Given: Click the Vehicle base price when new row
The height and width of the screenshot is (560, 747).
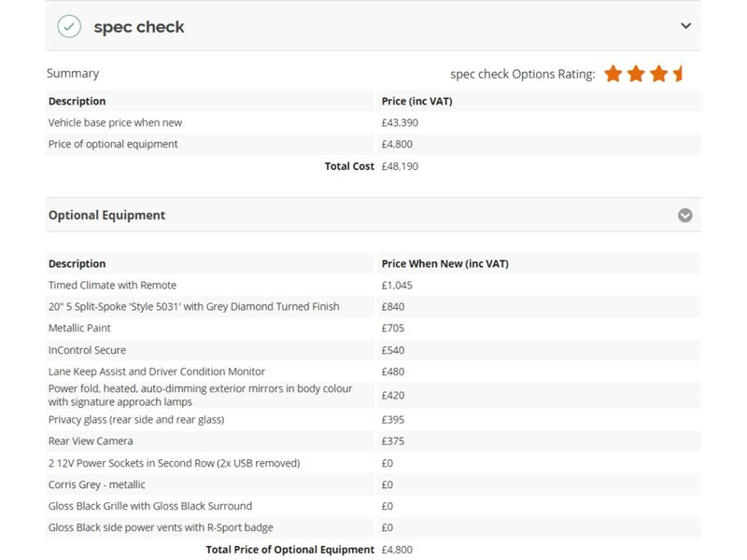Looking at the screenshot, I should (x=373, y=122).
